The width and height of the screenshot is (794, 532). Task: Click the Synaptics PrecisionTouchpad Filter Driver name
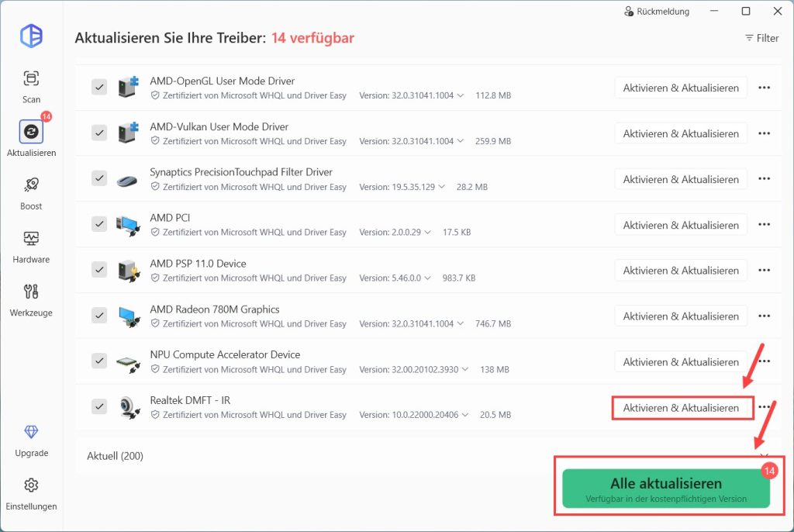click(241, 171)
